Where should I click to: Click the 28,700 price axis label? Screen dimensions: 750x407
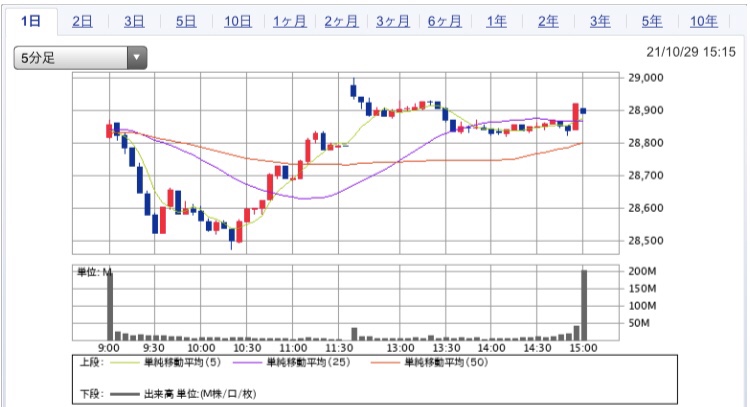(x=646, y=175)
